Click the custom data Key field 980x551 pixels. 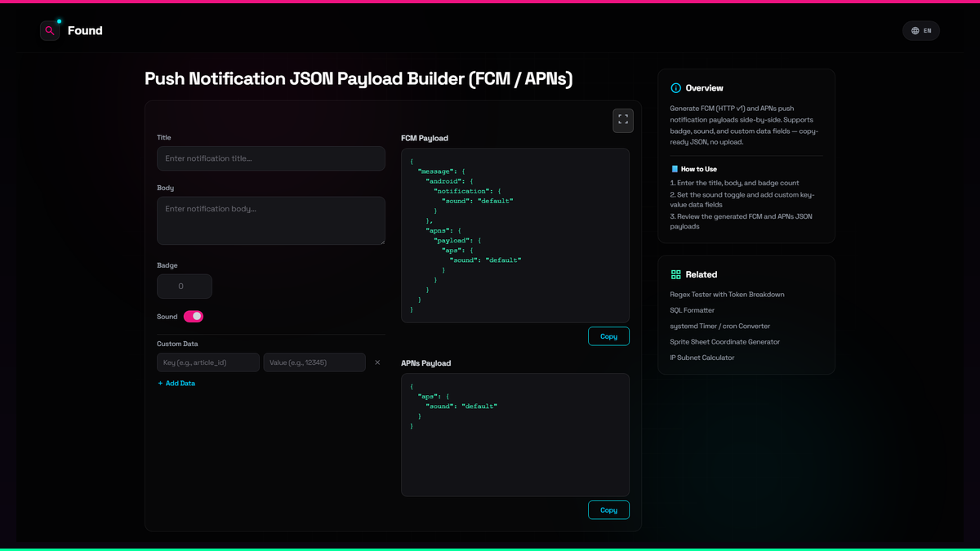(x=208, y=362)
